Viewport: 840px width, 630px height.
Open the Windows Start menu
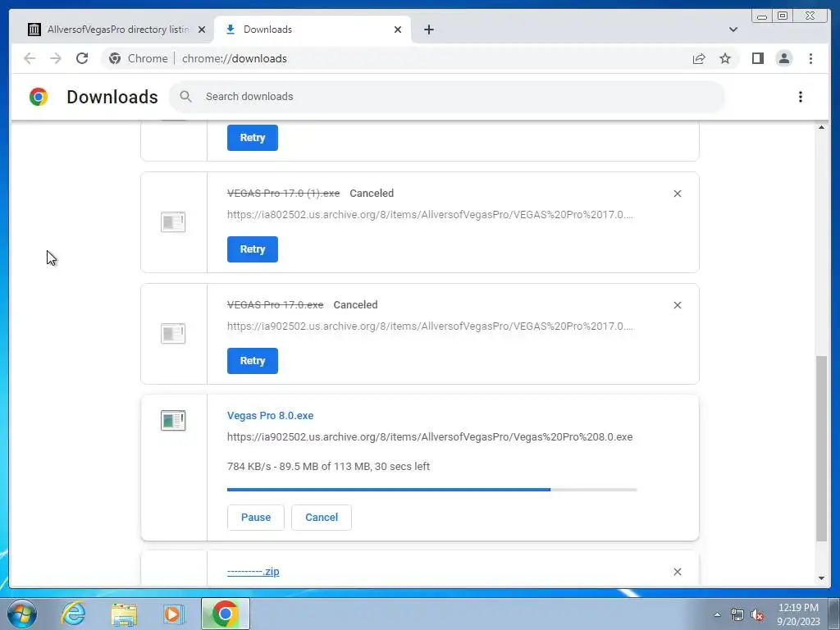pyautogui.click(x=22, y=614)
